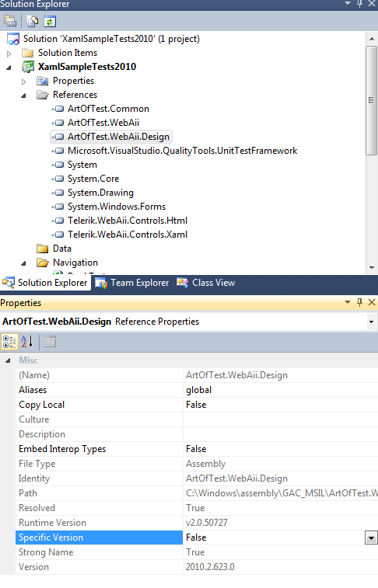Collapse the XamlSampleTests2010 project node

9,68
